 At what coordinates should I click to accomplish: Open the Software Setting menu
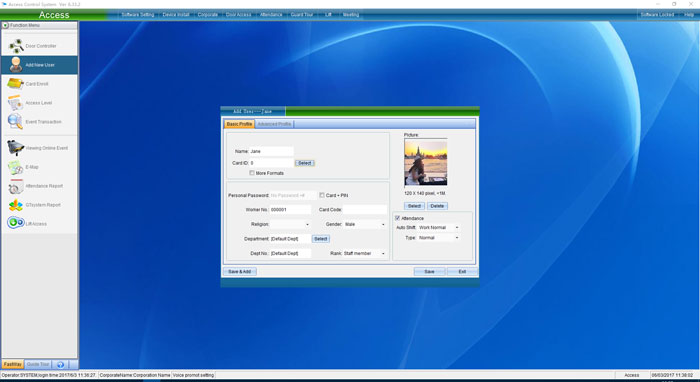click(x=138, y=15)
